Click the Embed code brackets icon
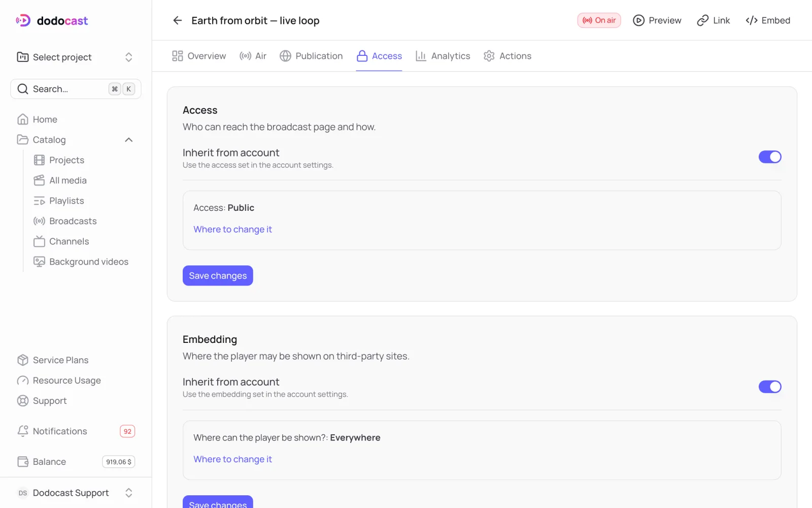812x508 pixels. coord(752,20)
